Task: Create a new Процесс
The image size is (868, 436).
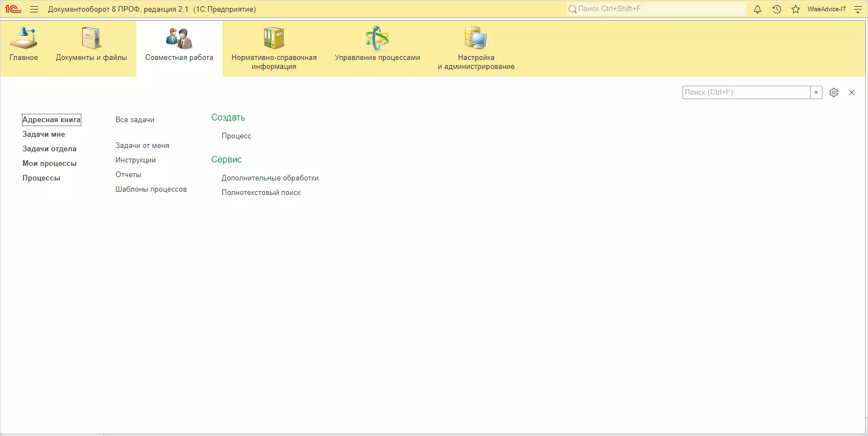Action: [237, 136]
